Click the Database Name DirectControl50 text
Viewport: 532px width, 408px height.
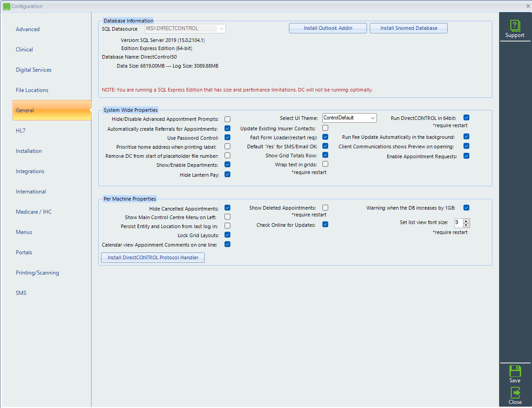click(139, 57)
